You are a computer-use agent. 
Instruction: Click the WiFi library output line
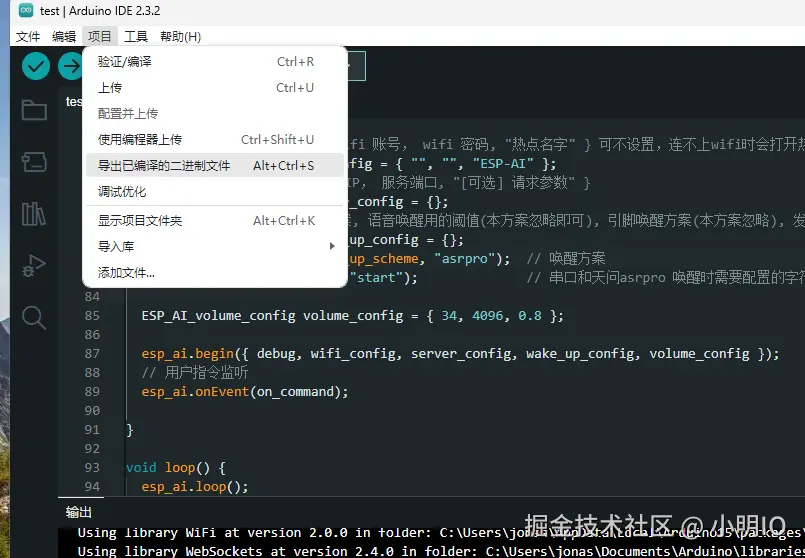click(x=441, y=533)
